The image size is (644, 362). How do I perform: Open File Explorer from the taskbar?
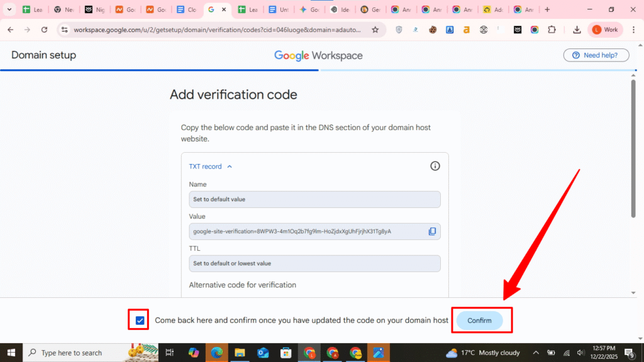(239, 353)
